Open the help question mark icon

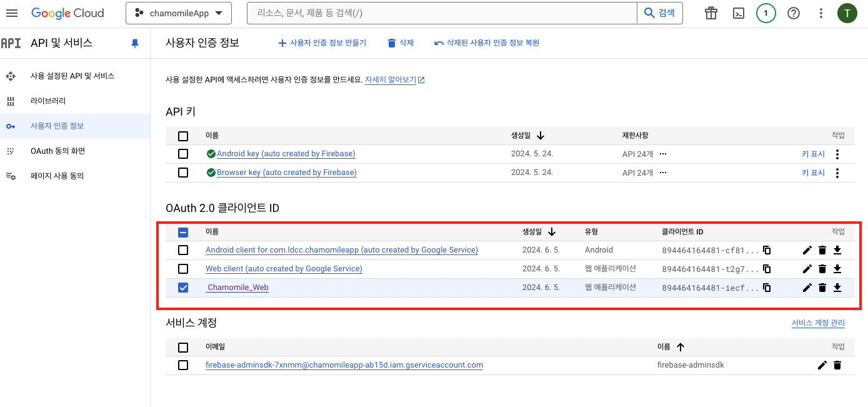794,13
